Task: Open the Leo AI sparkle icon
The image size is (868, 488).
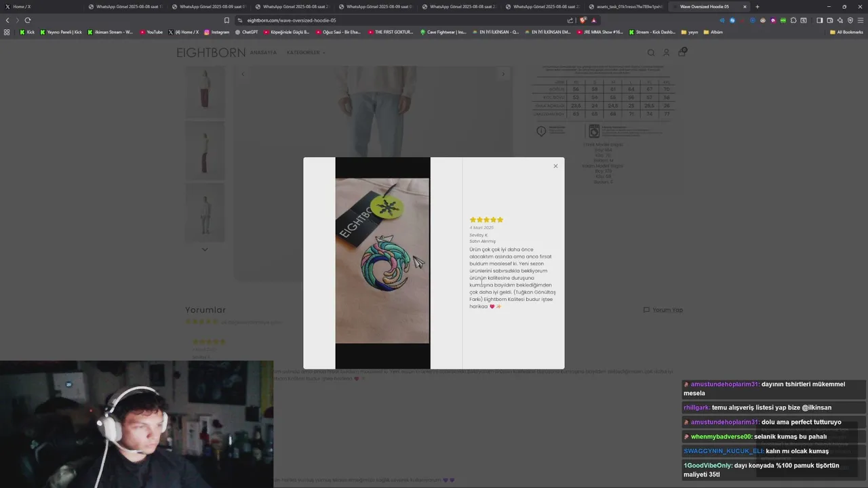Action: click(x=840, y=20)
